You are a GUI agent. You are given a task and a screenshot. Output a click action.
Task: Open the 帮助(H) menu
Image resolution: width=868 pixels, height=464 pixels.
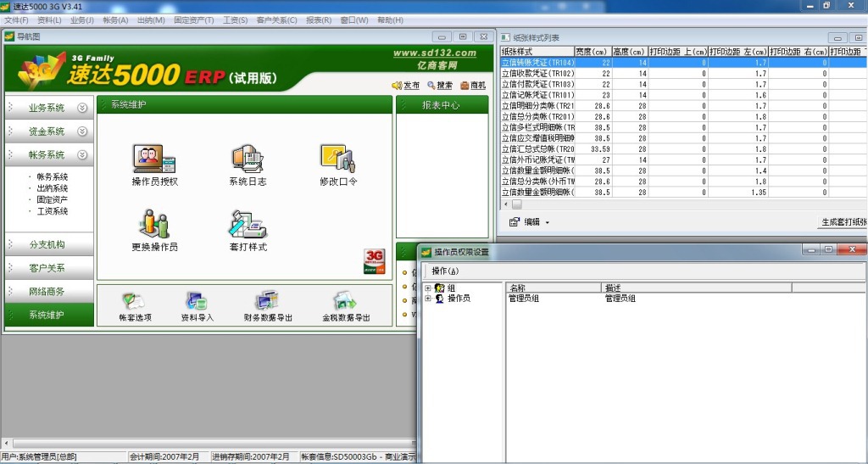390,20
